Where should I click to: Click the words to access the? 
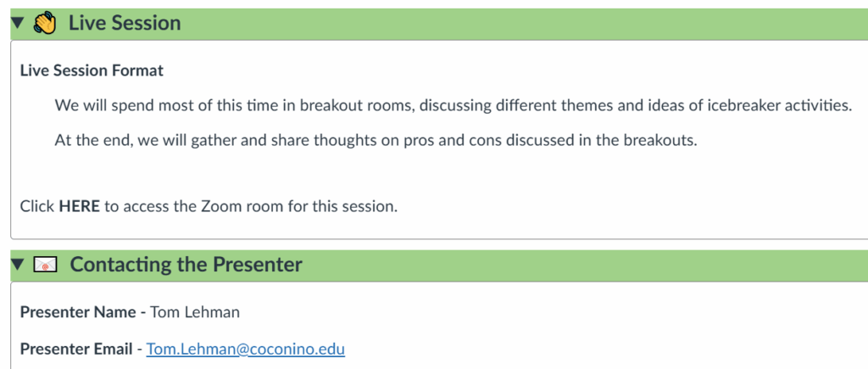pyautogui.click(x=151, y=207)
